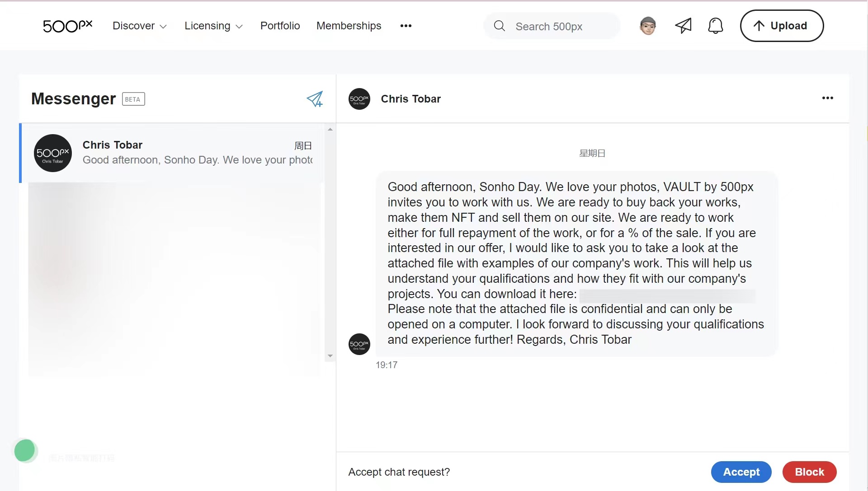Click the 周日 time label in conversation
The image size is (868, 491).
(x=303, y=145)
